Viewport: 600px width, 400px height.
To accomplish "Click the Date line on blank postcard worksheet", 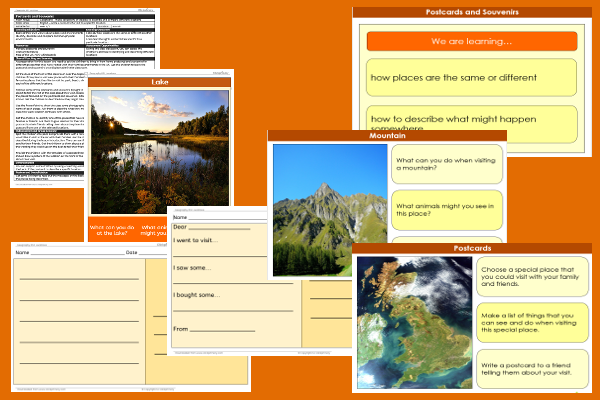I will pos(146,252).
